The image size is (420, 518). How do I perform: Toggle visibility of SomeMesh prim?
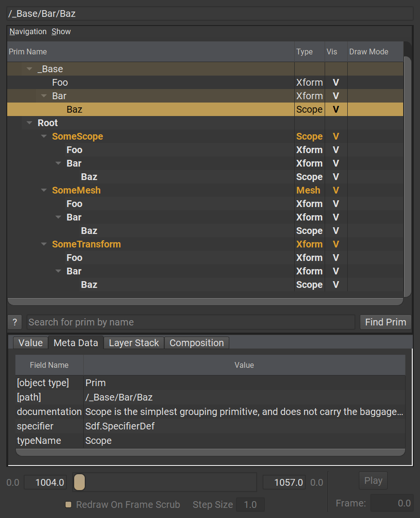[x=336, y=191]
